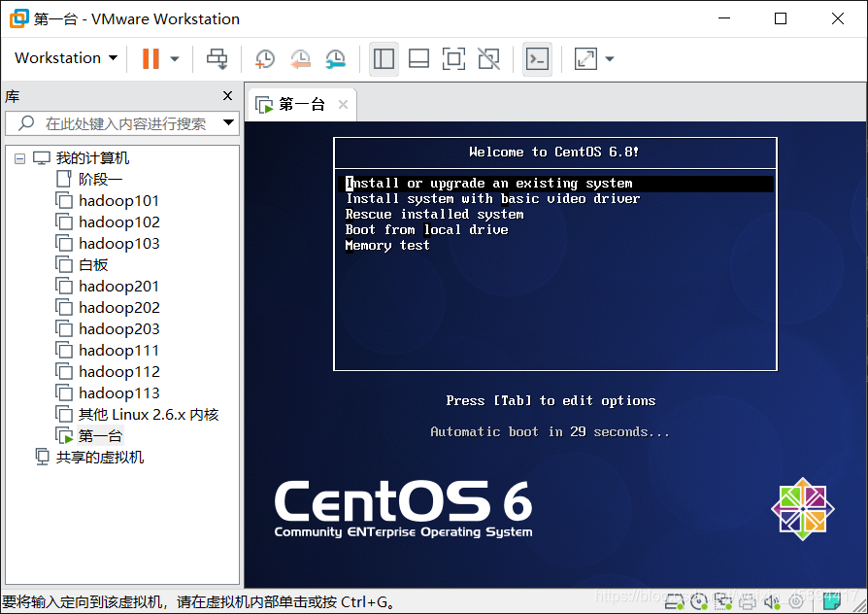
Task: Click the sound card status icon
Action: click(x=771, y=601)
